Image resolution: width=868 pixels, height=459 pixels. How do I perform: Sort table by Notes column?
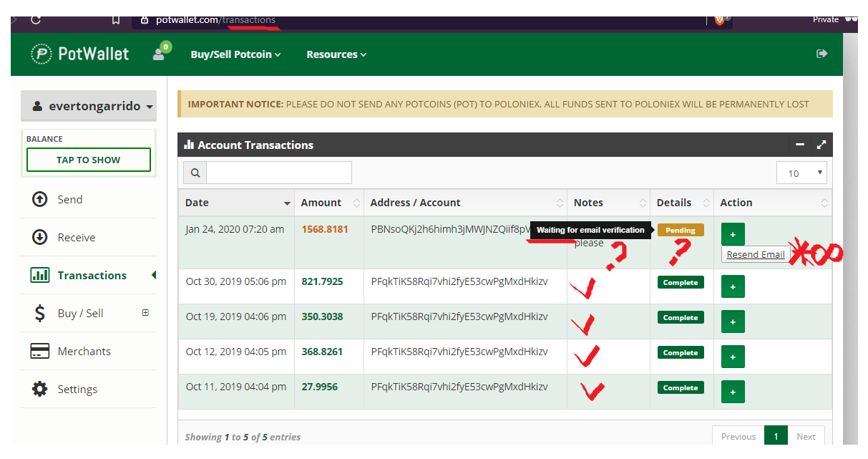click(609, 203)
